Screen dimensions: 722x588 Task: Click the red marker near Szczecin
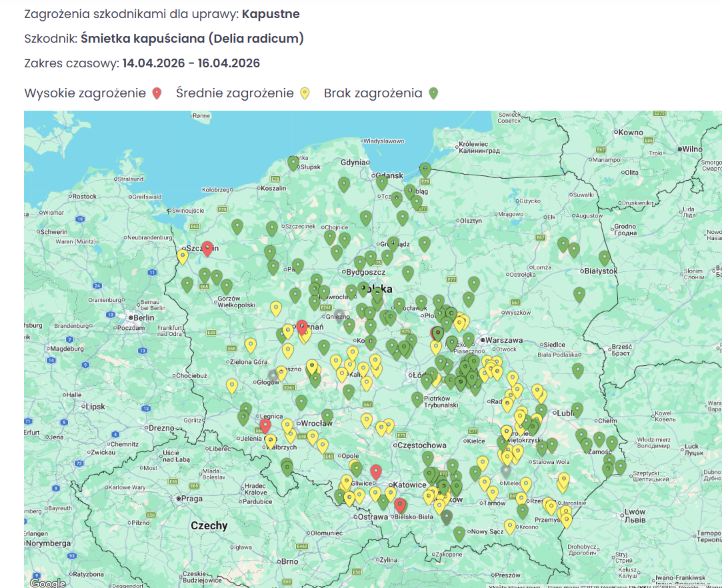click(207, 249)
